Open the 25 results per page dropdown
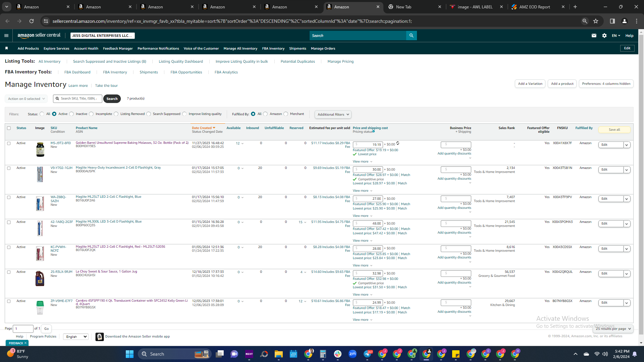This screenshot has height=362, width=644. click(613, 329)
